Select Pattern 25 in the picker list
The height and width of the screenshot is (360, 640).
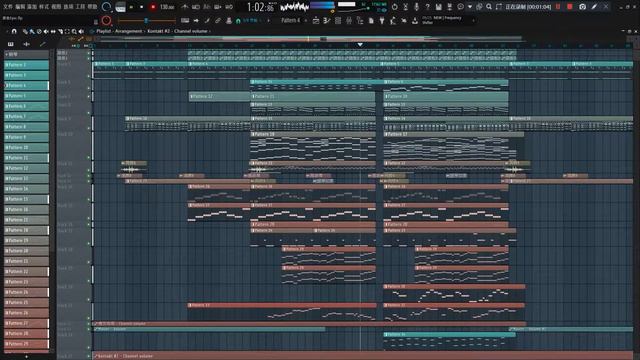point(27,302)
